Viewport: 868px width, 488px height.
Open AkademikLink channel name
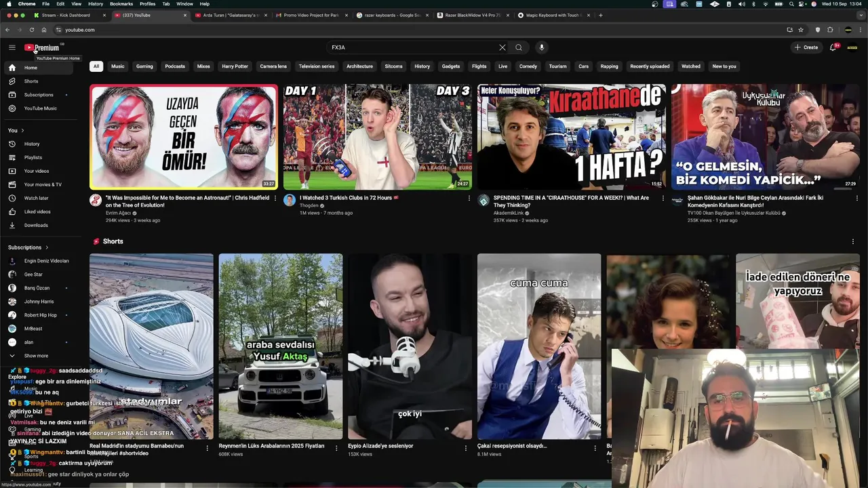pyautogui.click(x=509, y=213)
